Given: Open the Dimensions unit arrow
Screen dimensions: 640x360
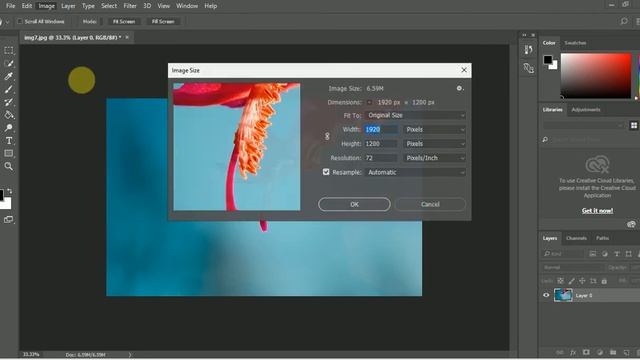Looking at the screenshot, I should click(x=369, y=102).
